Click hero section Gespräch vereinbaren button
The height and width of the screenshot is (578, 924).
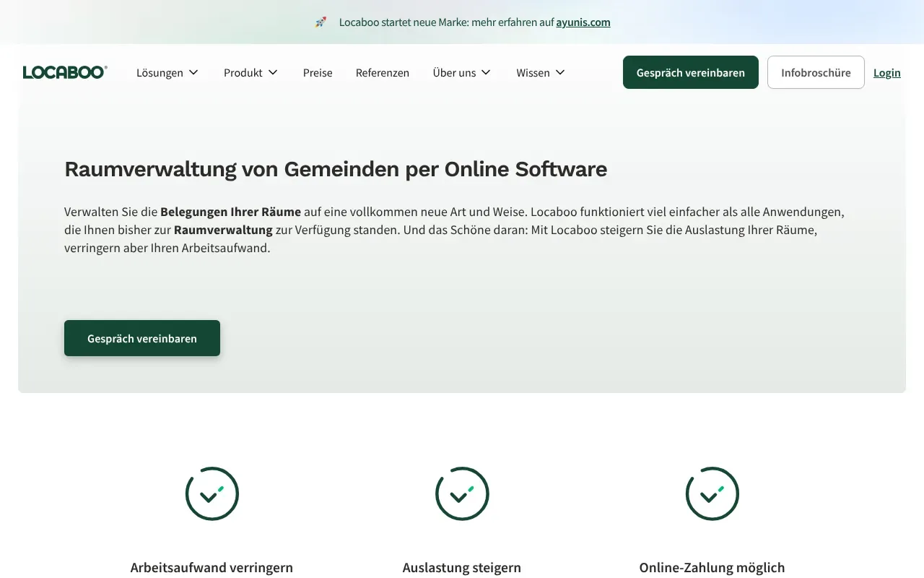click(x=142, y=338)
